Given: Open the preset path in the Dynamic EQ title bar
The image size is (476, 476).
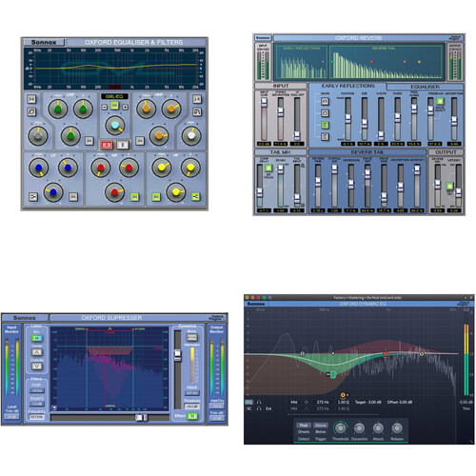Looking at the screenshot, I should coord(367,298).
